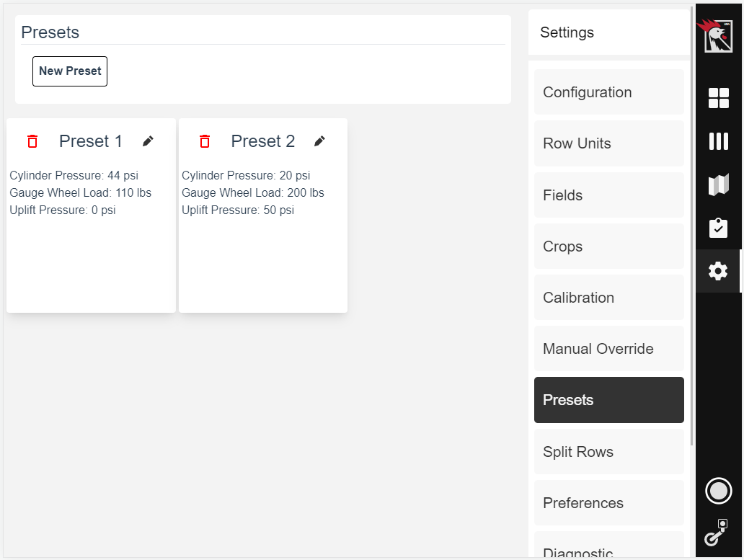Open Row Units settings
The image size is (744, 560).
click(x=608, y=143)
